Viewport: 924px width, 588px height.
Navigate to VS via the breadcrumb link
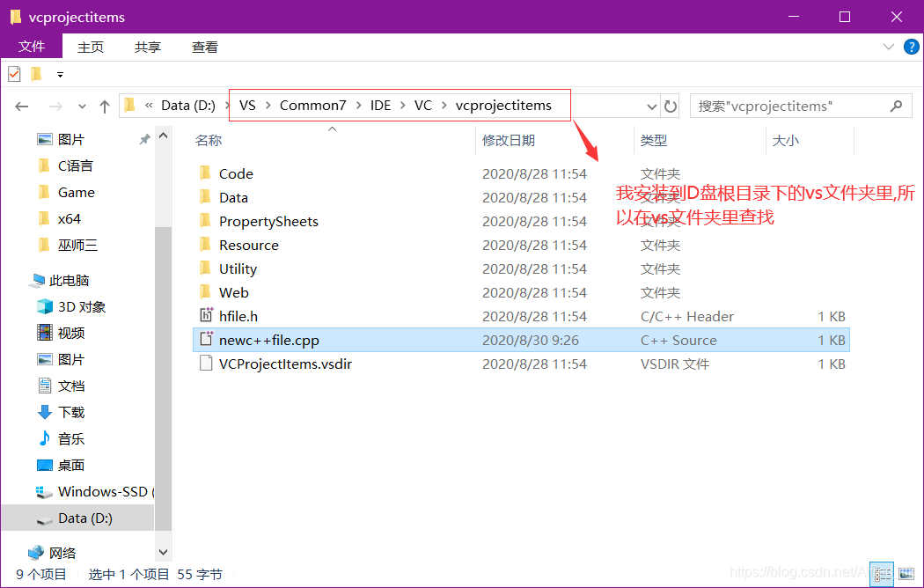tap(248, 105)
